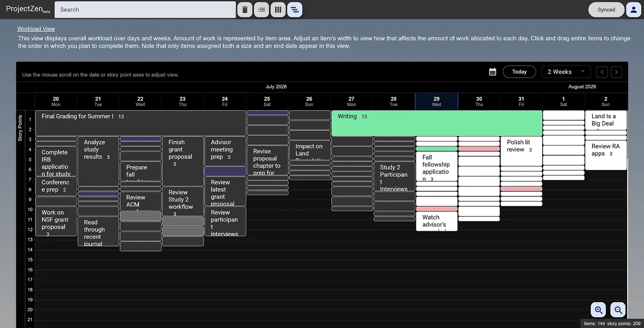Click the highlighted 29 Wed date header
This screenshot has height=328, width=644.
click(436, 101)
